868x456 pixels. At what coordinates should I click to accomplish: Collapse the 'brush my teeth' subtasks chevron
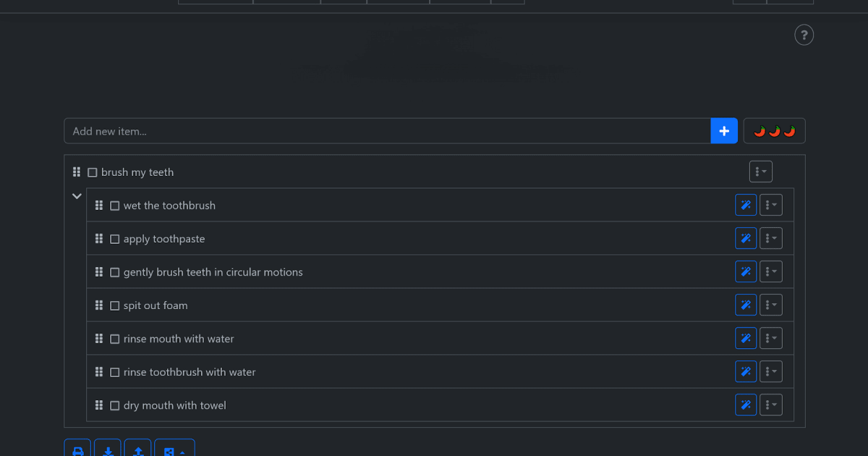click(x=77, y=196)
